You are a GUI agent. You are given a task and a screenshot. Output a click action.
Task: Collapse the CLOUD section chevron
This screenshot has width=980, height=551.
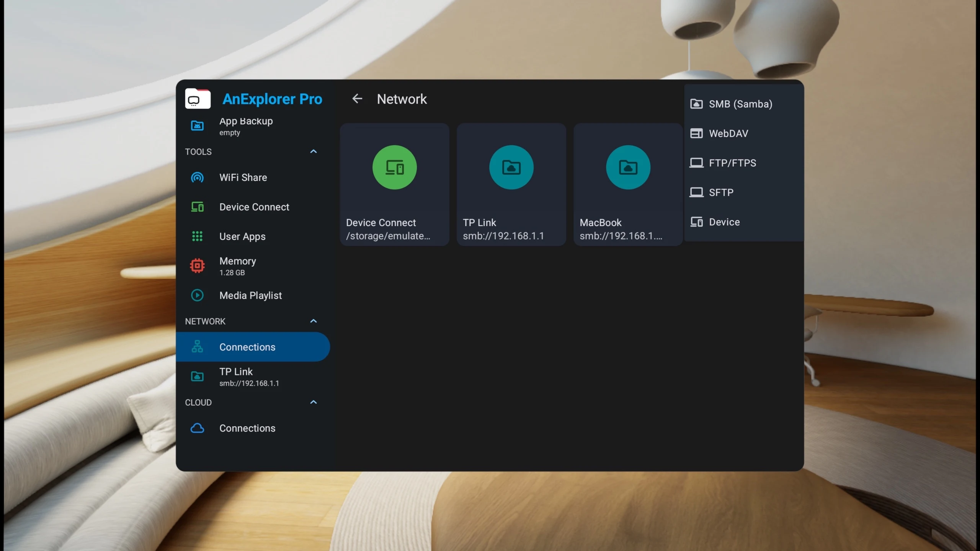(x=314, y=402)
